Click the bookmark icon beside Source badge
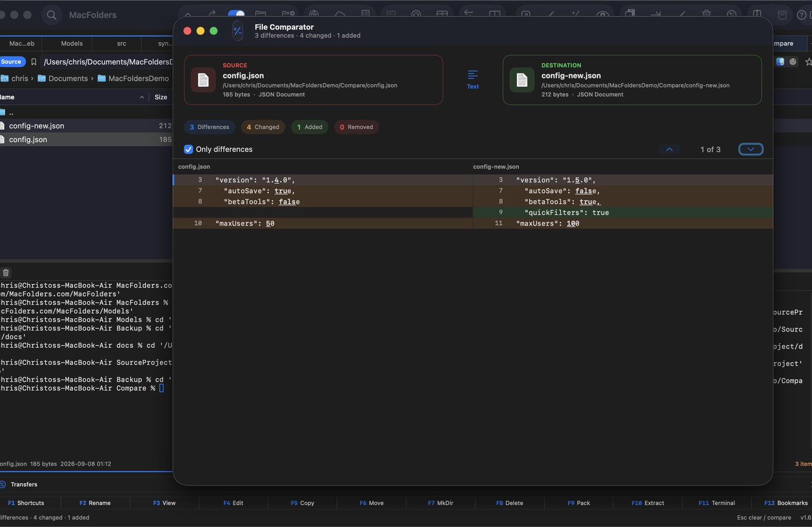 coord(34,62)
